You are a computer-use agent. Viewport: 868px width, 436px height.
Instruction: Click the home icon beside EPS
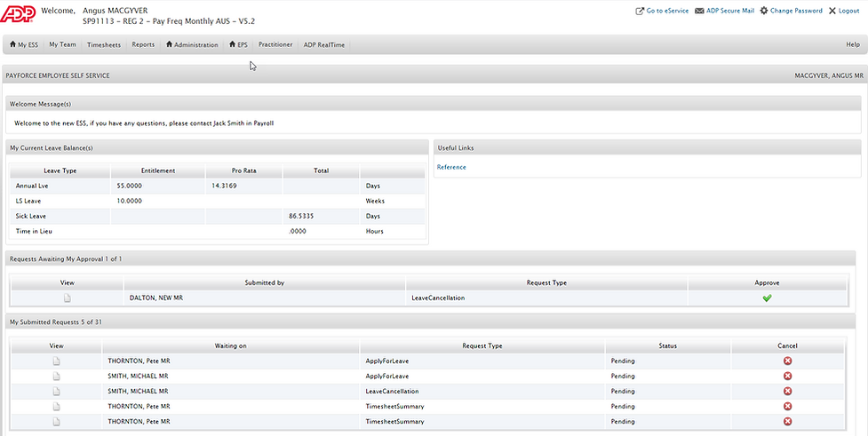(x=233, y=44)
